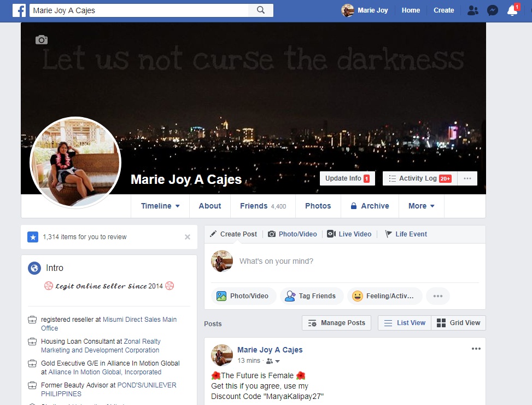Viewport: 532px width, 405px height.
Task: Open the Friends 4,400 tab
Action: [263, 206]
